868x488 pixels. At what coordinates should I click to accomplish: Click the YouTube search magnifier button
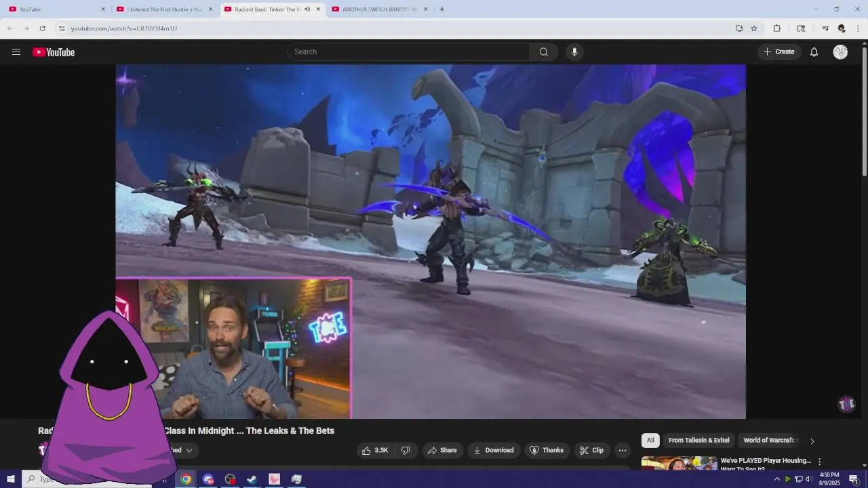coord(544,52)
